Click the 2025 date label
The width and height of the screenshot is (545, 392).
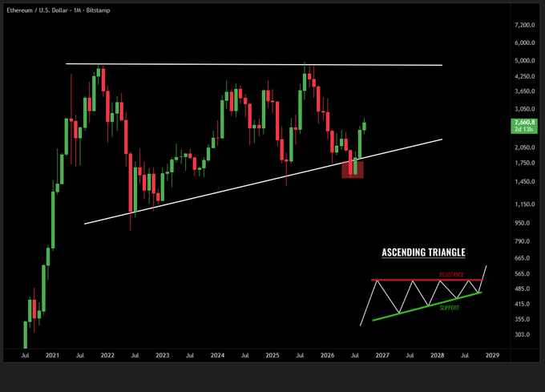tap(272, 355)
